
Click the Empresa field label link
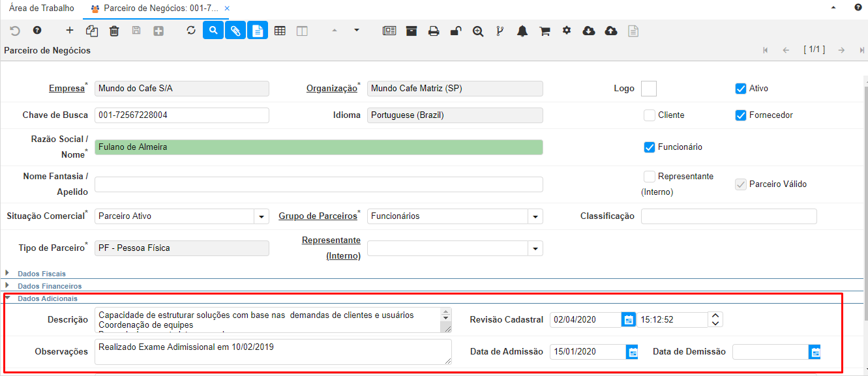pyautogui.click(x=67, y=89)
